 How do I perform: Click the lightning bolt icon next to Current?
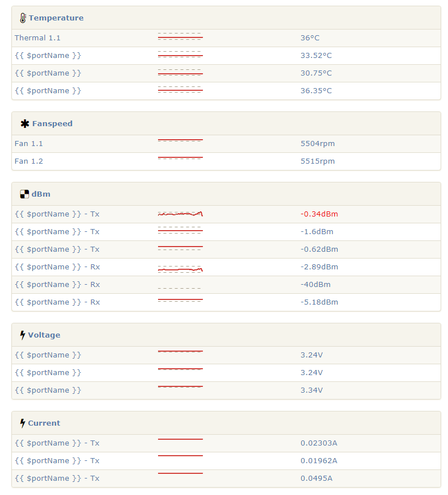22,423
